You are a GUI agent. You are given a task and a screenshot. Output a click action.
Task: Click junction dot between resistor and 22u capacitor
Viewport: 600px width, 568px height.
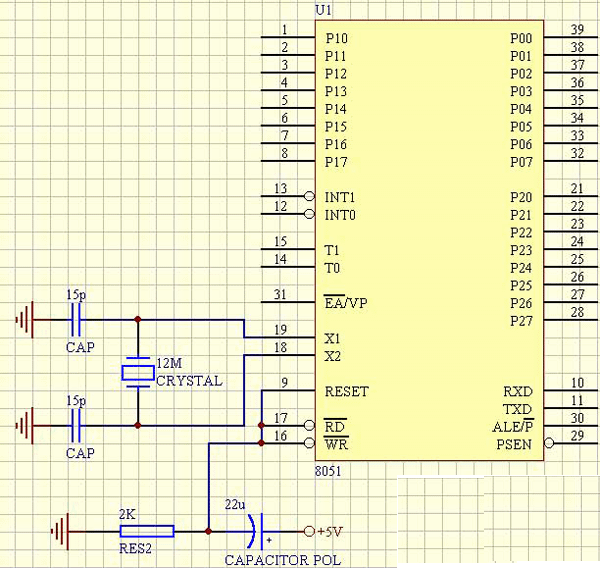[x=208, y=531]
